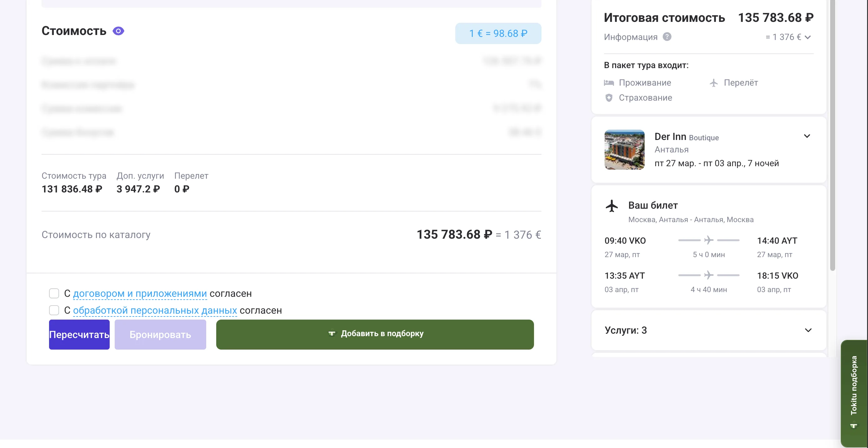
Task: Expand the Der Inn Boutique hotel card
Action: [807, 136]
